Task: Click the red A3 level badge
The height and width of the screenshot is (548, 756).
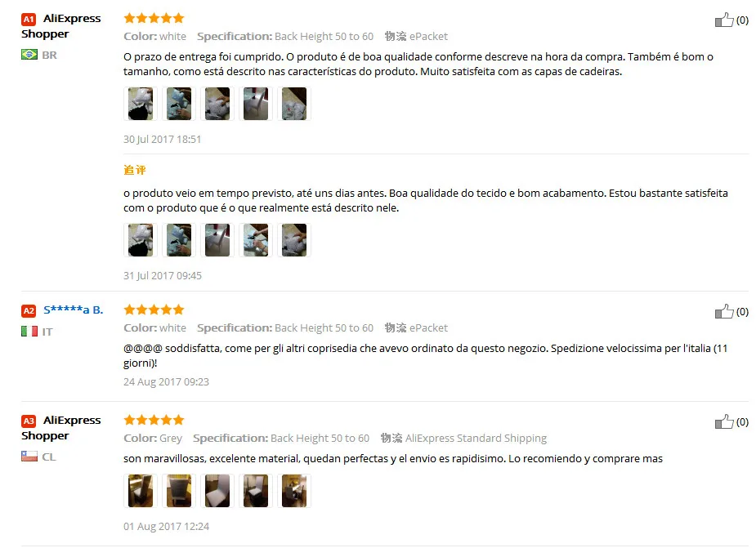Action: click(x=29, y=421)
